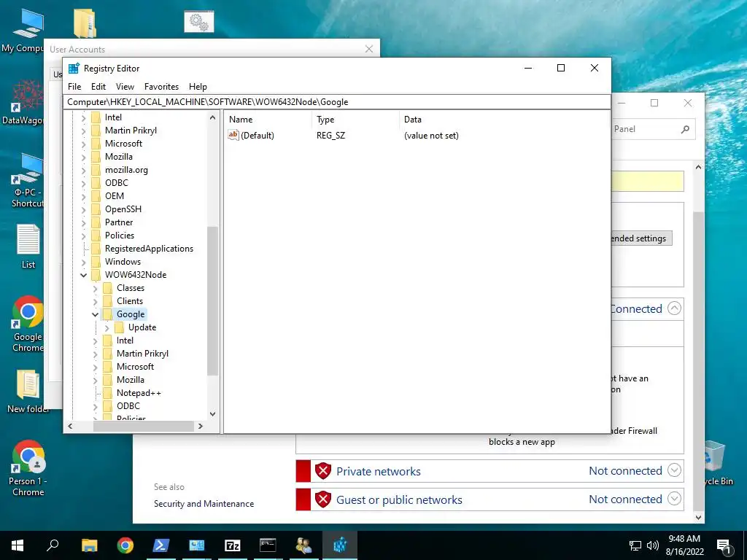Select the ODBC key under WOW6432Node
This screenshot has height=560, width=747.
128,406
